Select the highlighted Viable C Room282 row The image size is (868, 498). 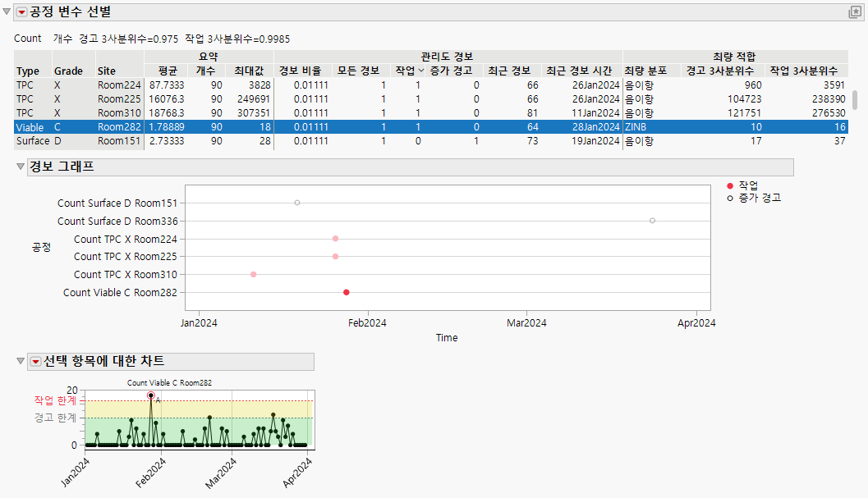click(x=430, y=126)
